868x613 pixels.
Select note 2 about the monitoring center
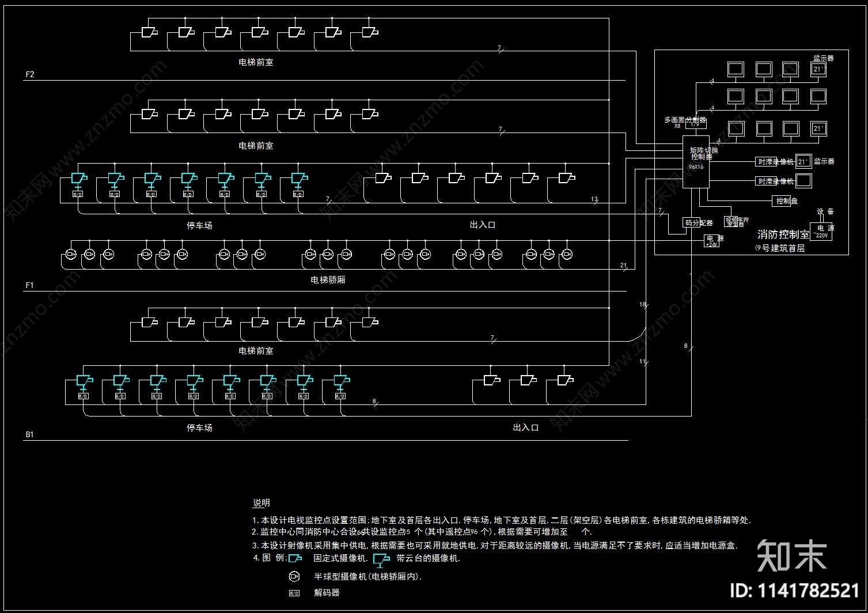pos(422,532)
